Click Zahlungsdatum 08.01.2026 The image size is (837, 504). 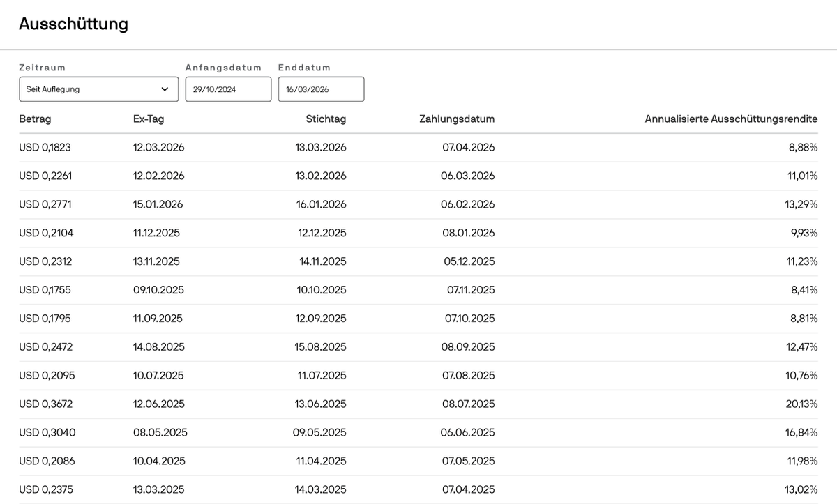pos(469,234)
